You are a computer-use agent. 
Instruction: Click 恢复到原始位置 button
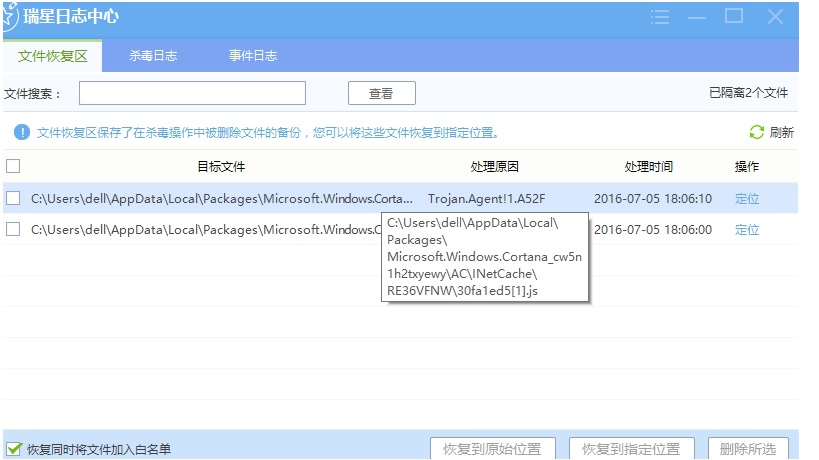point(493,449)
